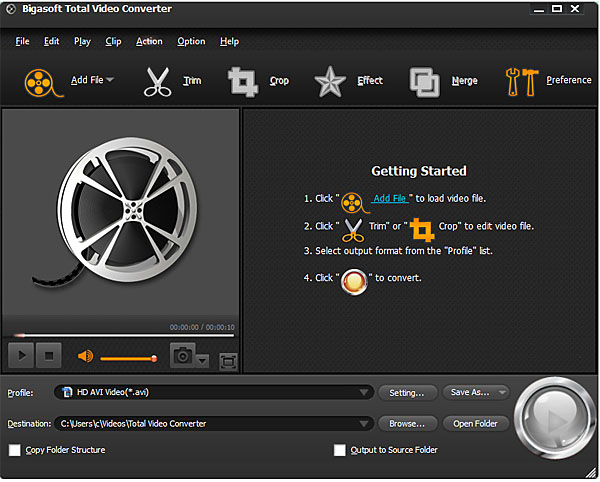Open the Clip menu
600x482 pixels.
(113, 41)
